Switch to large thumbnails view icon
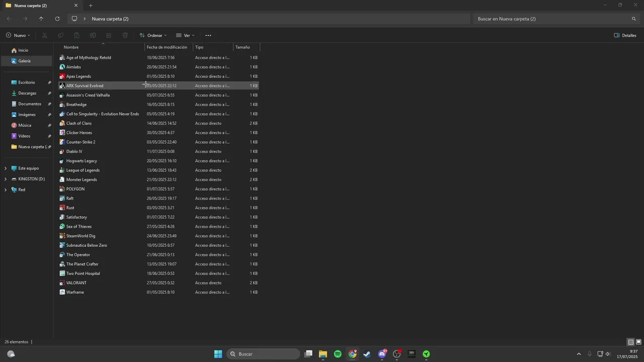The width and height of the screenshot is (644, 362). point(638,342)
